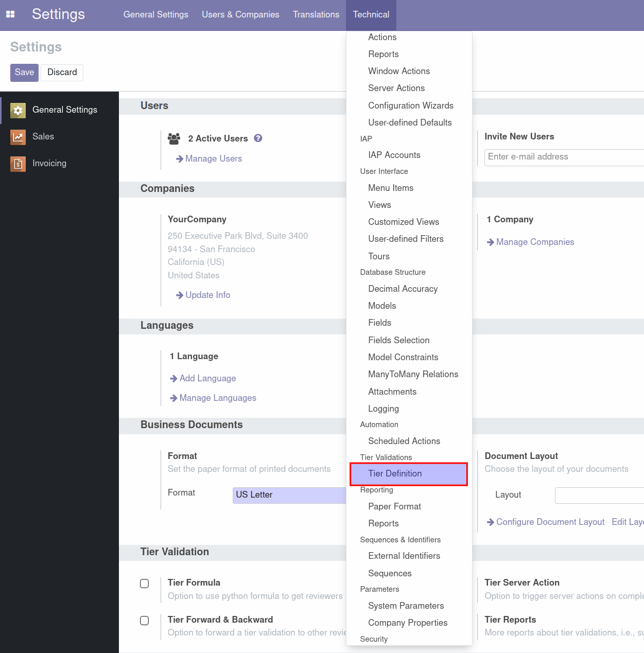Click the Add Language link

click(x=203, y=379)
